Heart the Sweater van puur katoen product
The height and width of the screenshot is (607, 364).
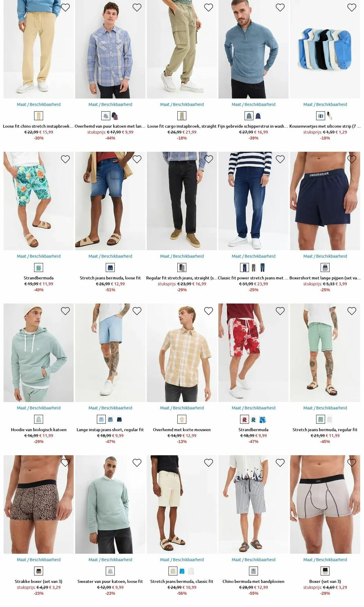(x=137, y=463)
